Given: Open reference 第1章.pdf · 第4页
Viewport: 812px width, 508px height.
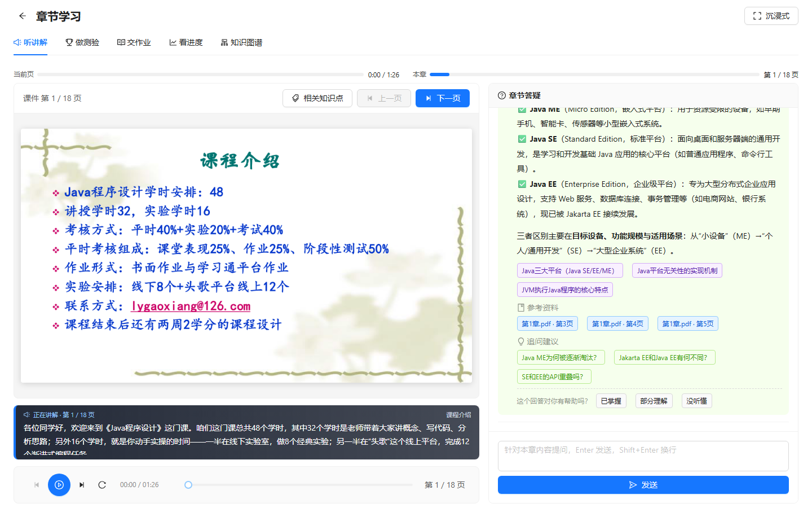Looking at the screenshot, I should tap(617, 323).
